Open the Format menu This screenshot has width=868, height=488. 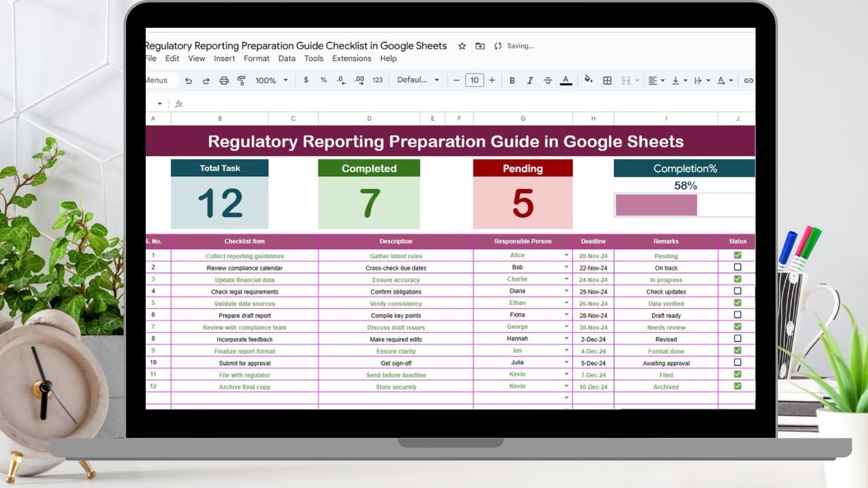pos(257,58)
